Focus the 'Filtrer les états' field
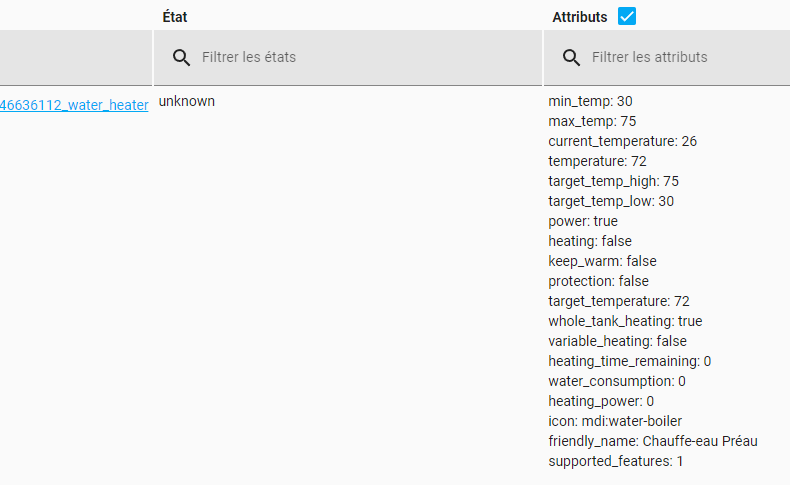790x485 pixels. pyautogui.click(x=348, y=57)
